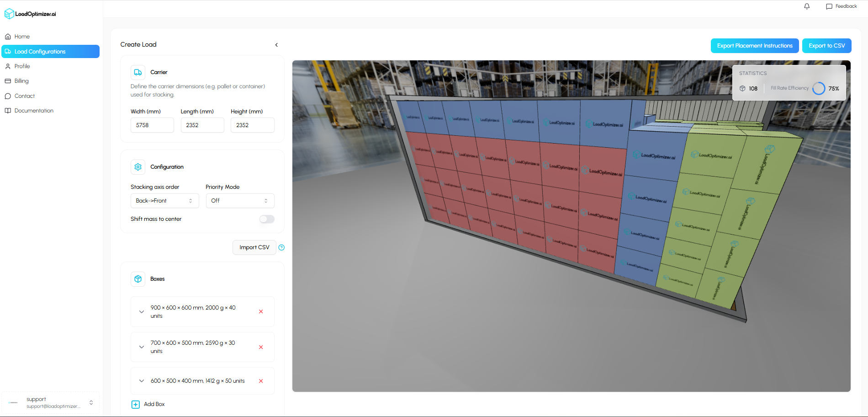Open the Stacking axis order dropdown
The height and width of the screenshot is (417, 868).
(x=164, y=200)
